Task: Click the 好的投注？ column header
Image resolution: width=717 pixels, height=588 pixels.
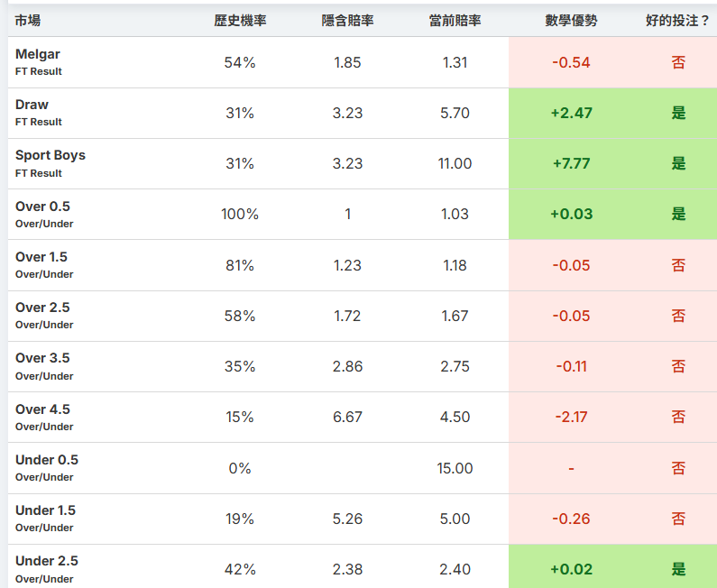Action: [x=677, y=21]
